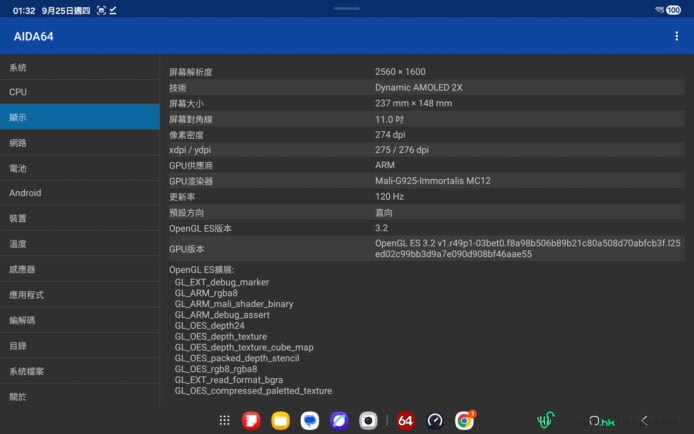
Task: Select GL_ARM_mali_shader_binary entry
Action: click(234, 303)
